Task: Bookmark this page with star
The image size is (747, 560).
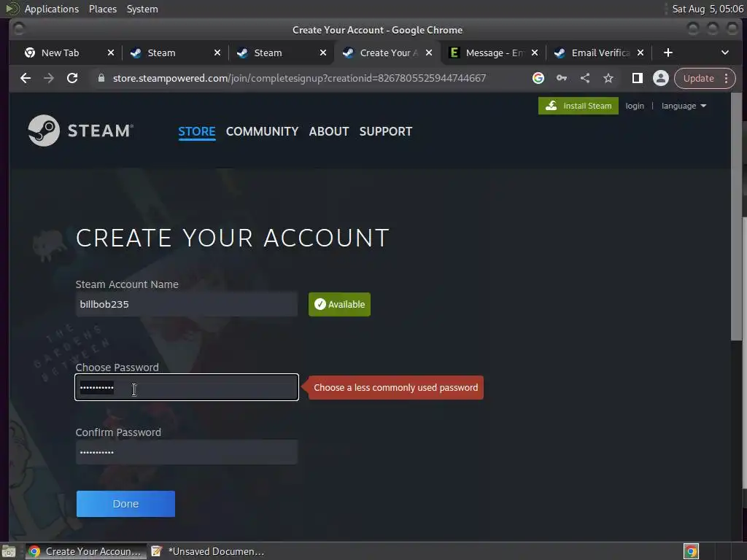Action: click(608, 78)
